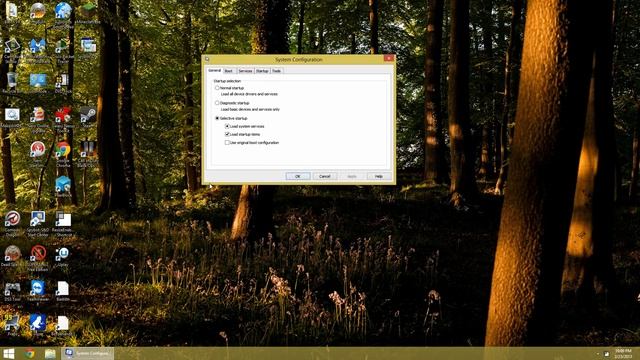
Task: Click the Apply button
Action: 352,176
